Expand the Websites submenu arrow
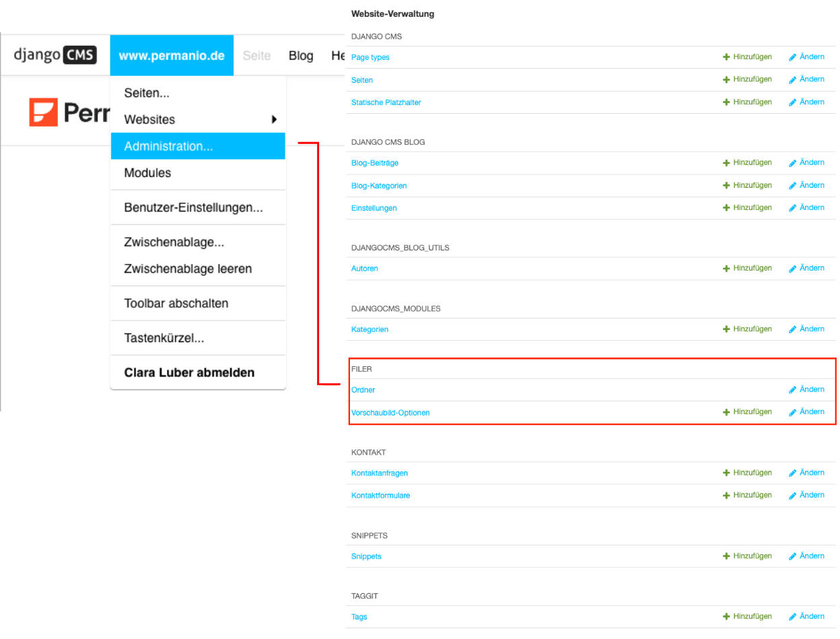This screenshot has width=840, height=639. pyautogui.click(x=275, y=119)
